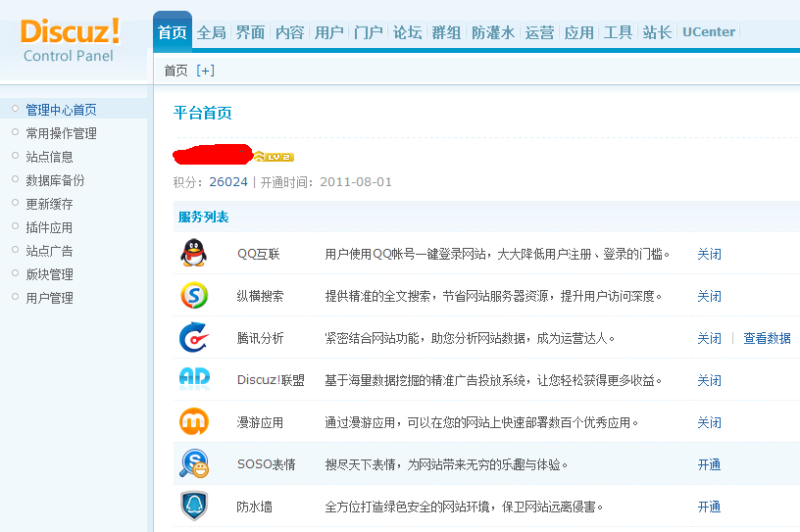Image resolution: width=800 pixels, height=532 pixels.
Task: Click the Discuz!联盟 AD icon
Action: click(x=194, y=378)
